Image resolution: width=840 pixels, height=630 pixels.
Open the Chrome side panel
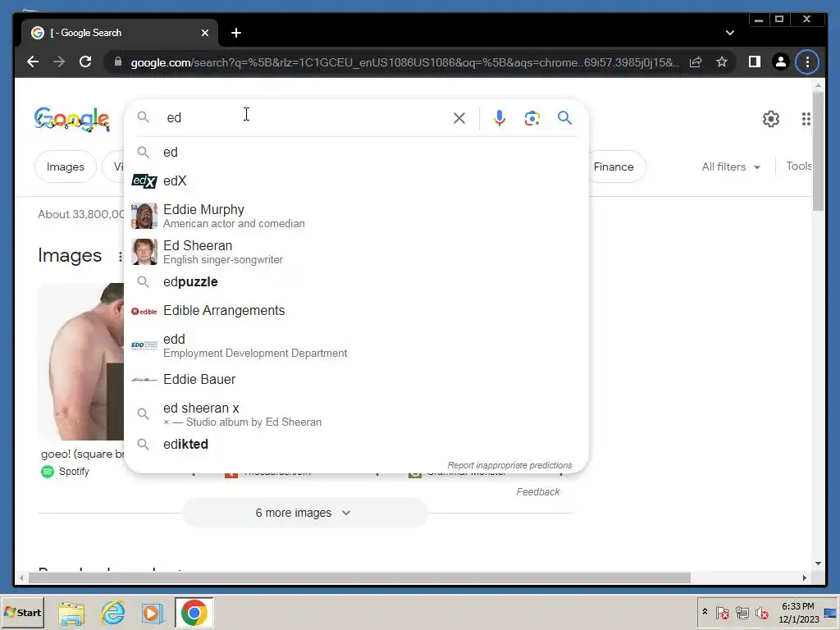point(755,62)
